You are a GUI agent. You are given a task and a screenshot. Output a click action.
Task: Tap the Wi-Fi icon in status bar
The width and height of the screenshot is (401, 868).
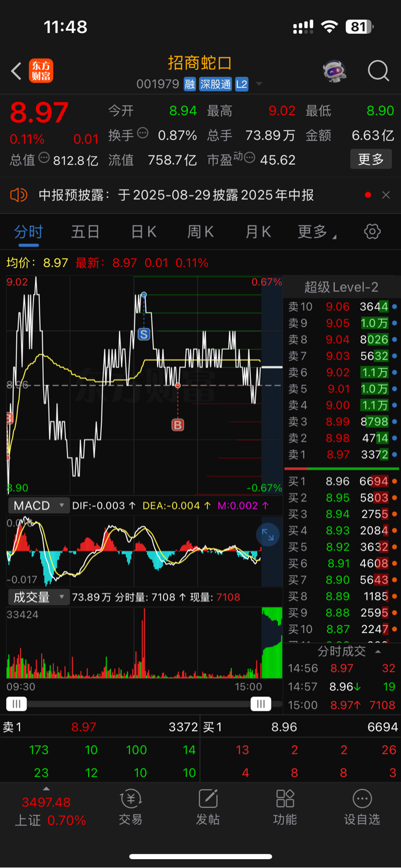[329, 27]
